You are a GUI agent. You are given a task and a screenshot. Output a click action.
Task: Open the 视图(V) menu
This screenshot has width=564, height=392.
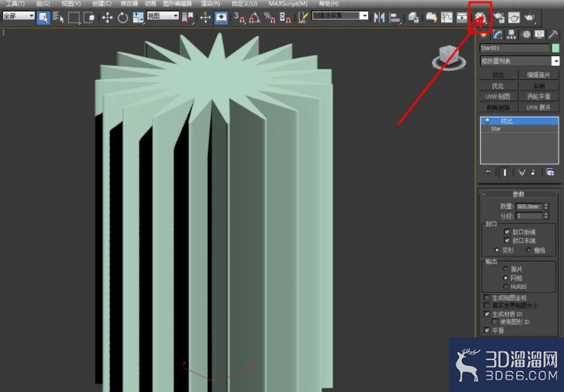[x=71, y=4]
